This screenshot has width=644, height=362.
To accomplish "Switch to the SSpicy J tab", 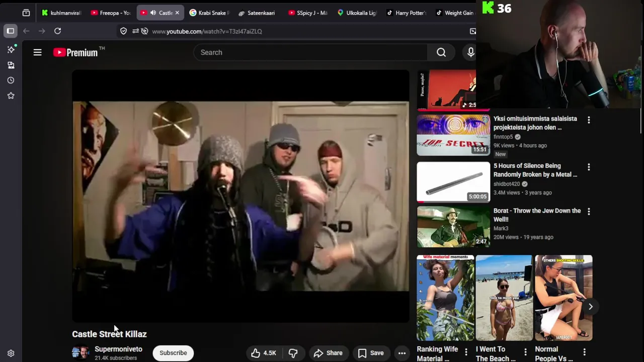I will [x=308, y=13].
